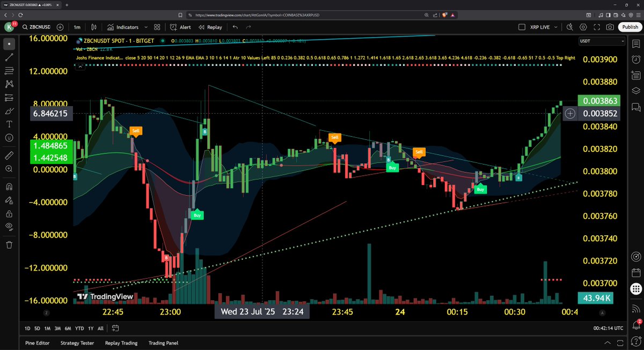Open indicator templates grid
This screenshot has height=350, width=644.
point(157,27)
